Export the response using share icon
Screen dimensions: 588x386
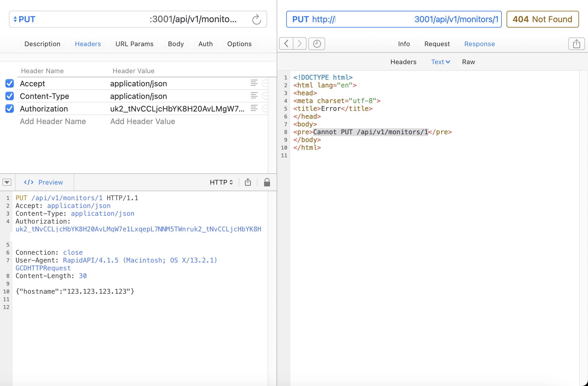point(576,44)
